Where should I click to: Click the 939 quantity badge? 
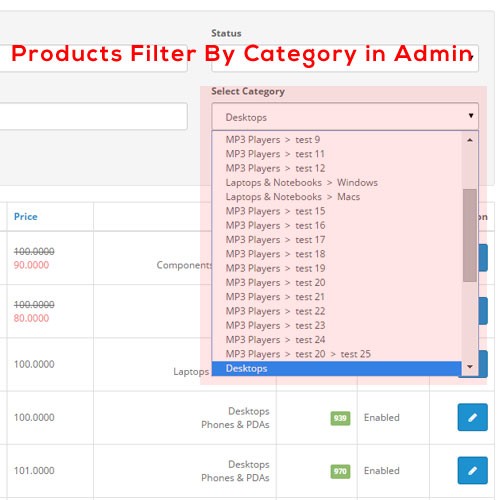340,418
